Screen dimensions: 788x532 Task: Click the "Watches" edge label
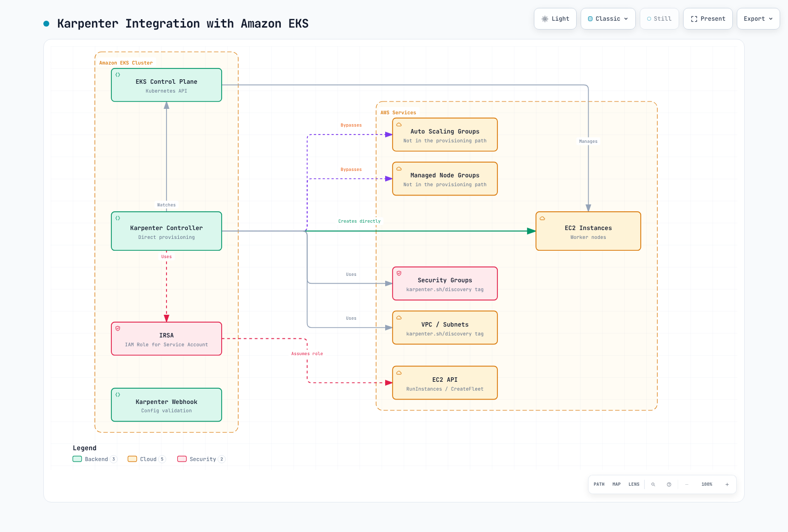click(166, 205)
